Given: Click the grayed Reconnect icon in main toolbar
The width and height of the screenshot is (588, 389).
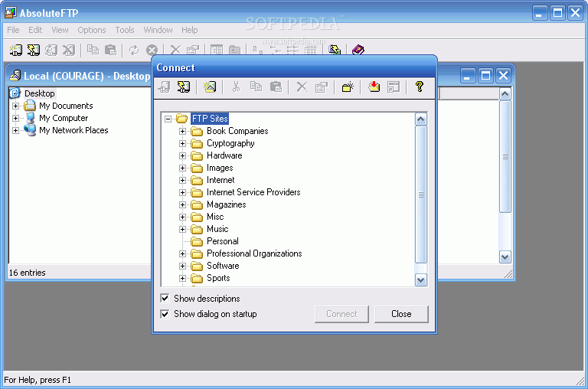Looking at the screenshot, I should (x=51, y=50).
